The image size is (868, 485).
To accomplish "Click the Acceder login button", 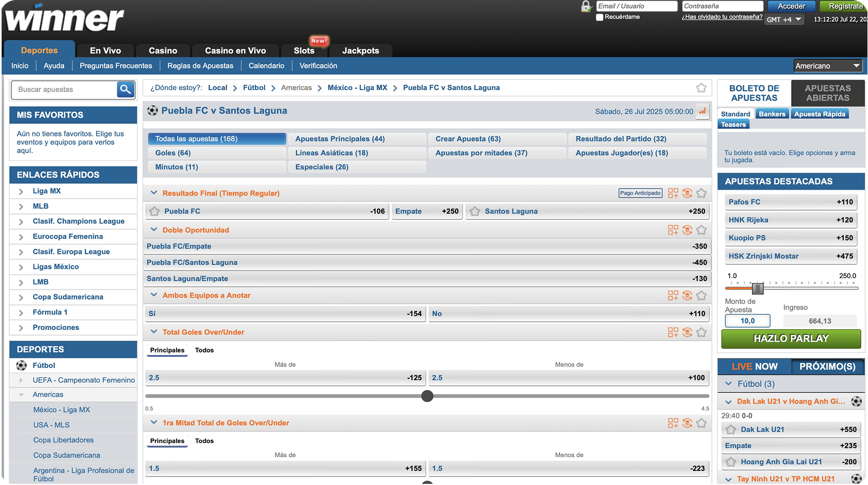I will 792,6.
